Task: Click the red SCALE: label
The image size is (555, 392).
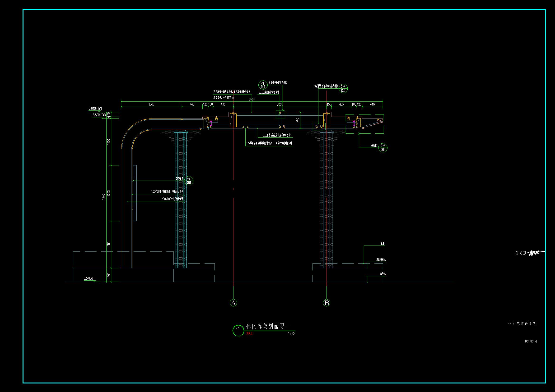Action: [x=249, y=333]
